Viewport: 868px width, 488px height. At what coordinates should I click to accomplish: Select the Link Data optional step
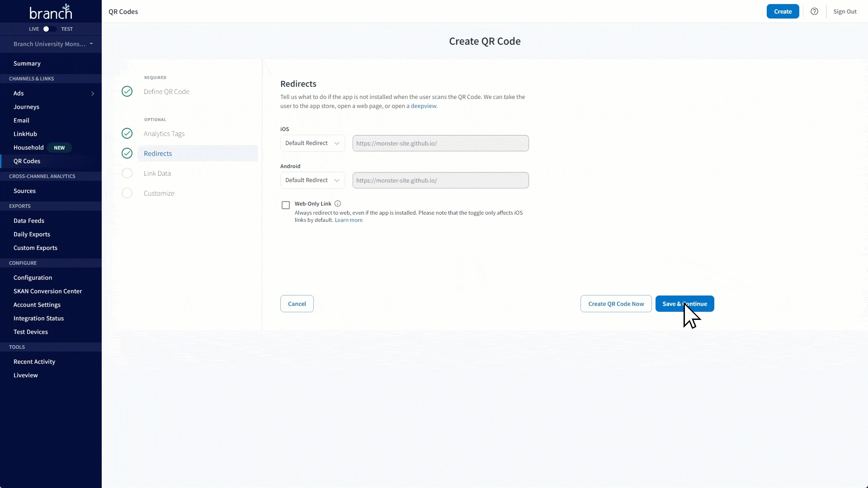pos(157,173)
